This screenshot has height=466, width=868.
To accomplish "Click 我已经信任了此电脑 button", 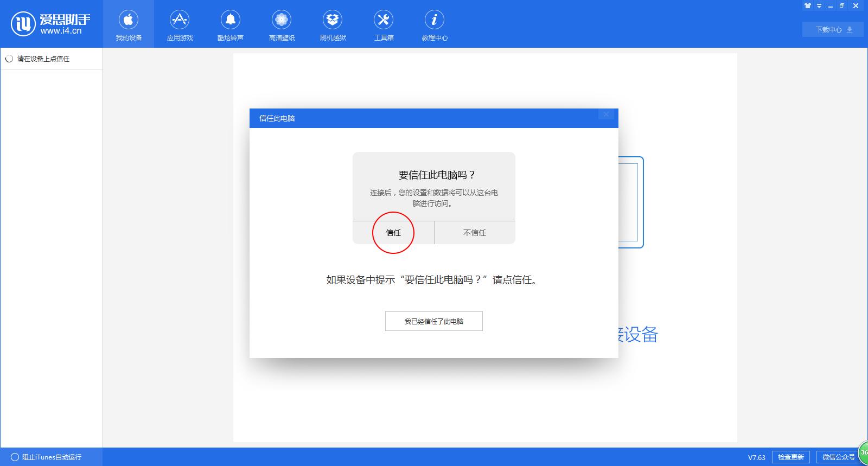I will pyautogui.click(x=434, y=321).
